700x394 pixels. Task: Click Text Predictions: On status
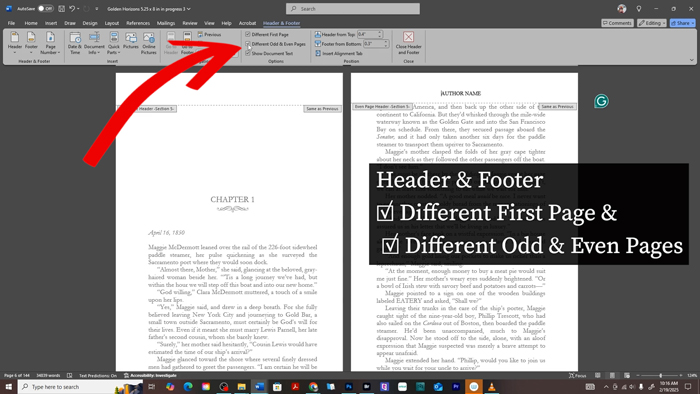pos(98,376)
